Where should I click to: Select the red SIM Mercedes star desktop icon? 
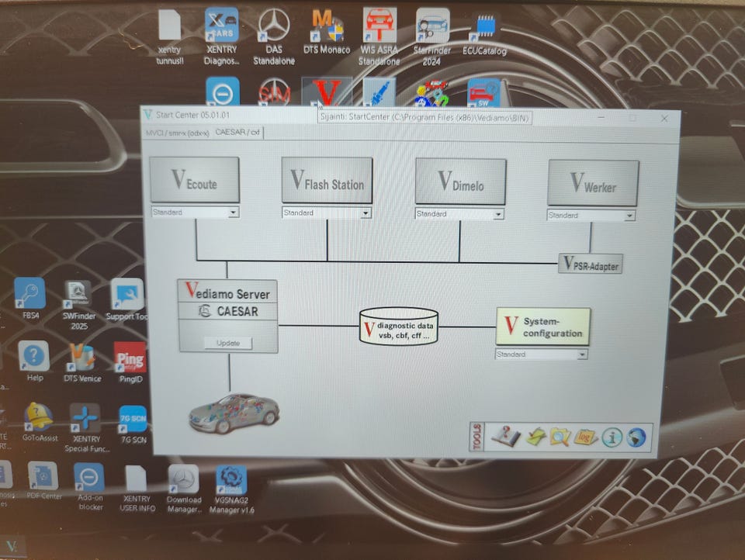[x=274, y=92]
